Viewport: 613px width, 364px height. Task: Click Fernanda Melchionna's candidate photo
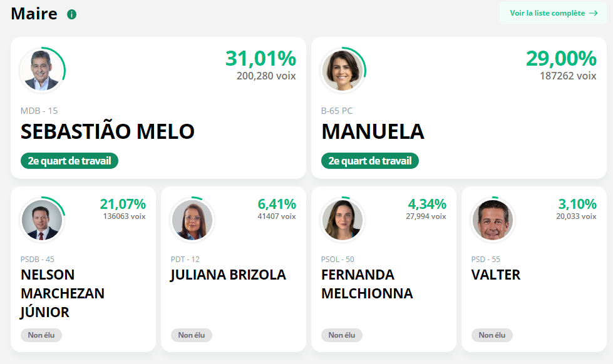(x=343, y=220)
